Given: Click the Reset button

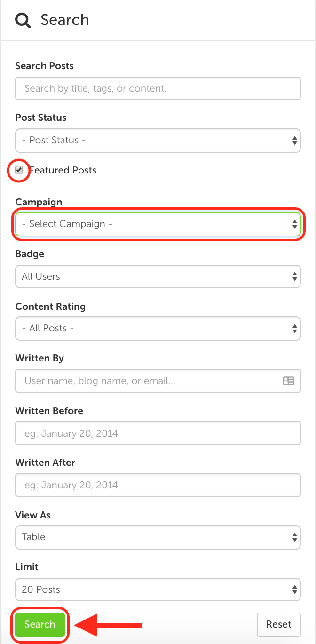Looking at the screenshot, I should pyautogui.click(x=278, y=624).
